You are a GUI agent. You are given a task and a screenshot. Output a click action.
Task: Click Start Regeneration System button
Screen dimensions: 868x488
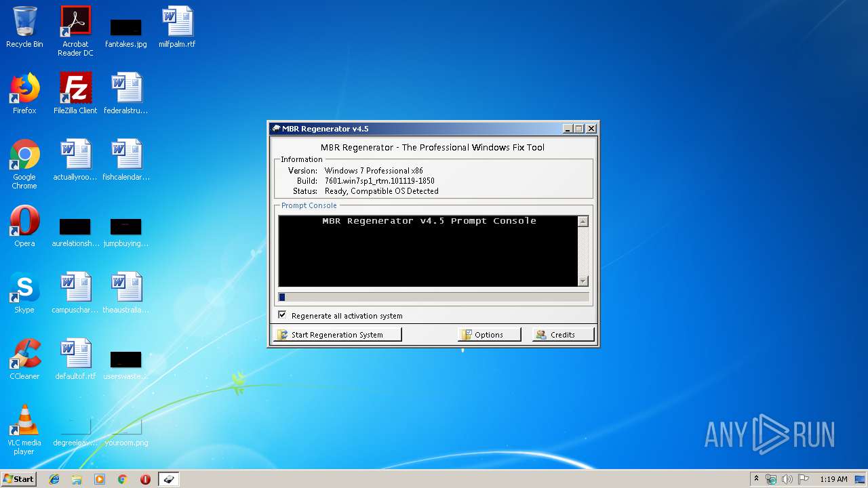tap(337, 335)
